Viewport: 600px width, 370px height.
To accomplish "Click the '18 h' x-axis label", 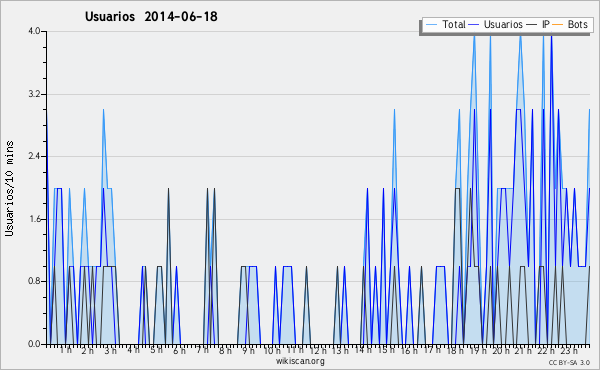I will coord(455,350).
